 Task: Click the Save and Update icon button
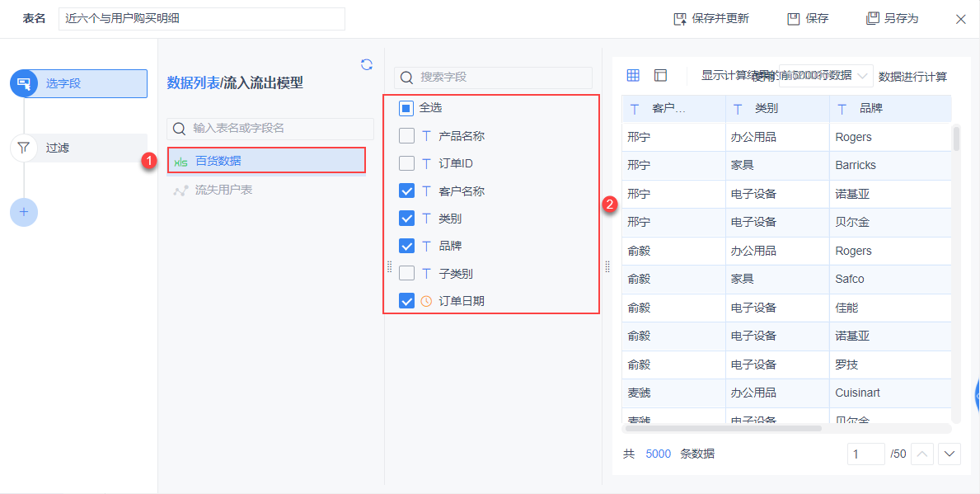680,18
